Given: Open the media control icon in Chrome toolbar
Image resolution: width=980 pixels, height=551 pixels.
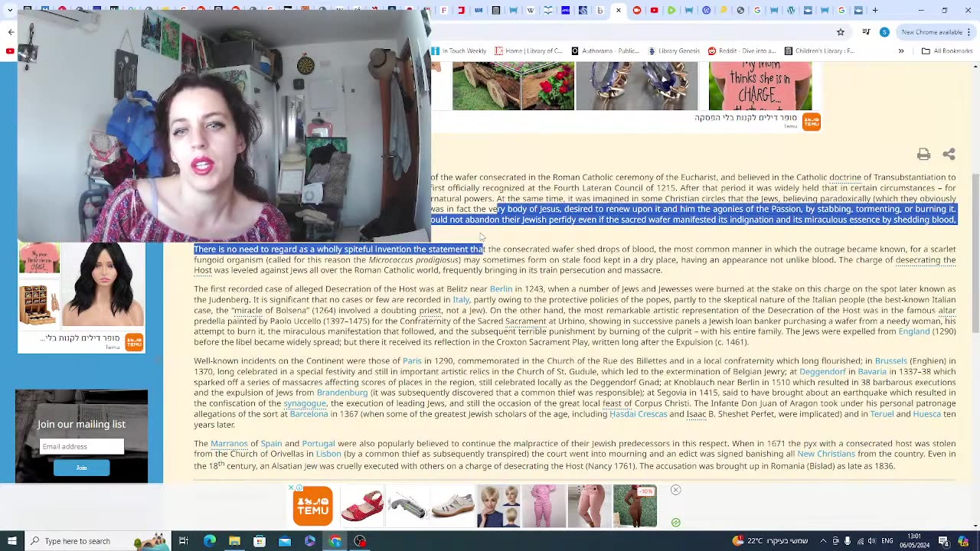Looking at the screenshot, I should [x=866, y=32].
